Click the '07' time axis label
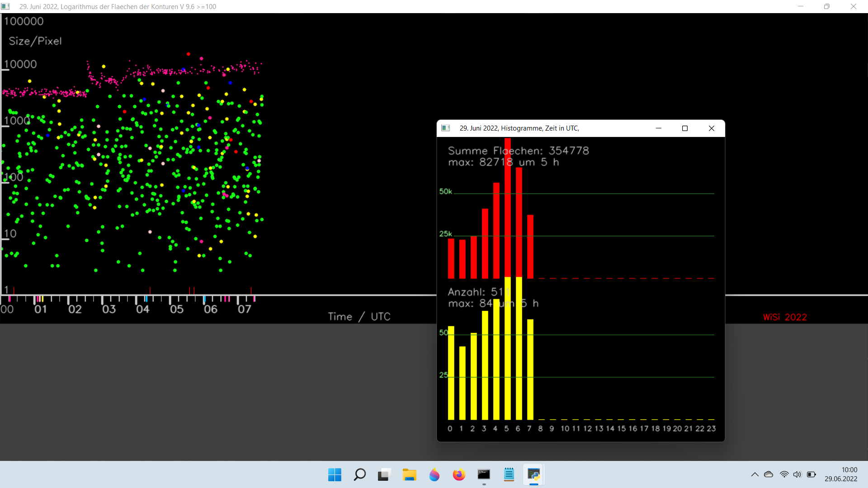This screenshot has width=868, height=488. [245, 310]
